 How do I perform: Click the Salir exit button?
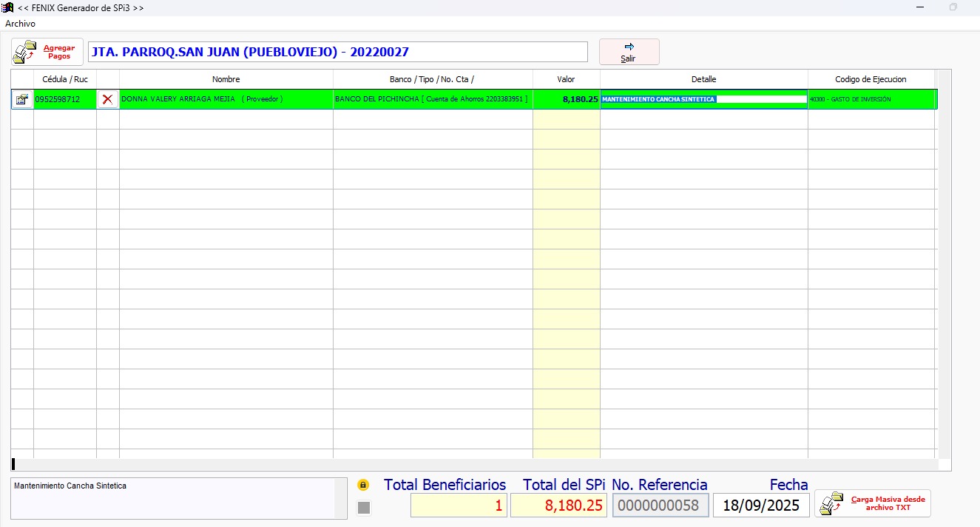click(629, 52)
